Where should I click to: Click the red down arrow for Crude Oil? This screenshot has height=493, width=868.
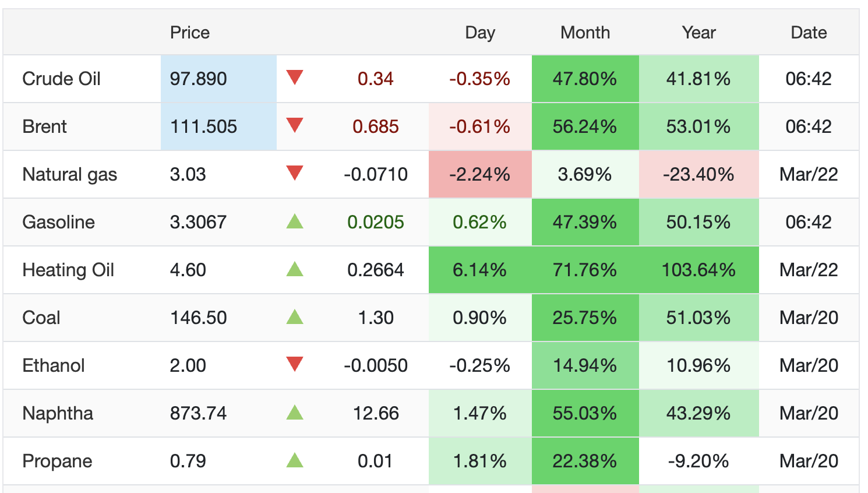coord(295,78)
